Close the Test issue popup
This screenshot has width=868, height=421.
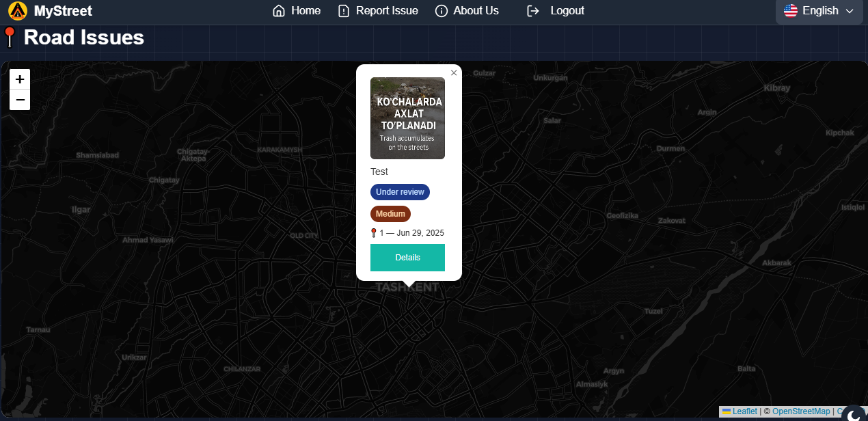click(x=454, y=73)
